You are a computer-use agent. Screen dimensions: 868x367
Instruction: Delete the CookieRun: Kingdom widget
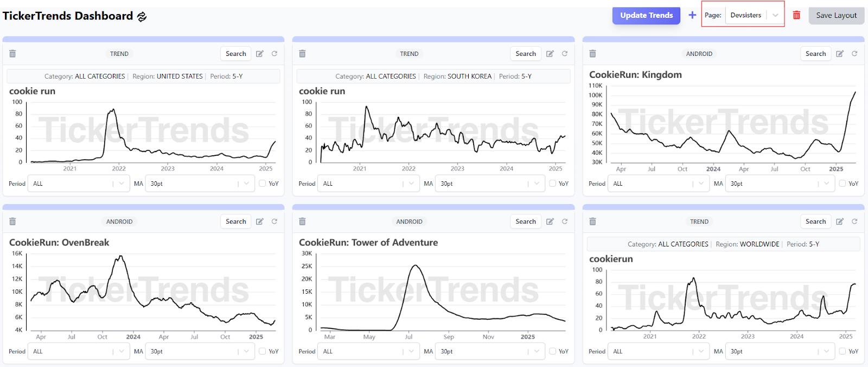[x=592, y=54]
